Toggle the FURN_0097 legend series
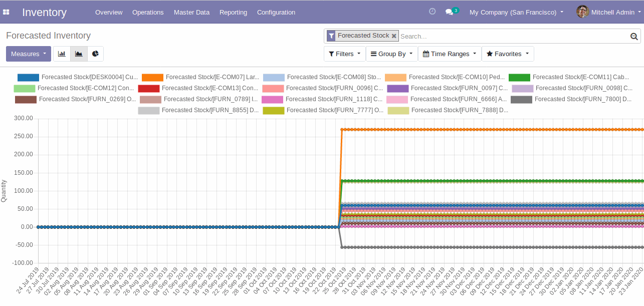Image resolution: width=644 pixels, height=306 pixels. pos(447,89)
